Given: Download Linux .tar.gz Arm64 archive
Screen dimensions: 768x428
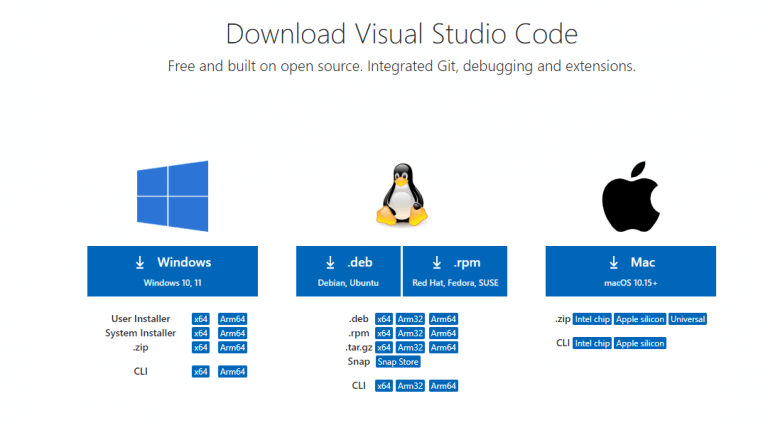Looking at the screenshot, I should pos(443,347).
